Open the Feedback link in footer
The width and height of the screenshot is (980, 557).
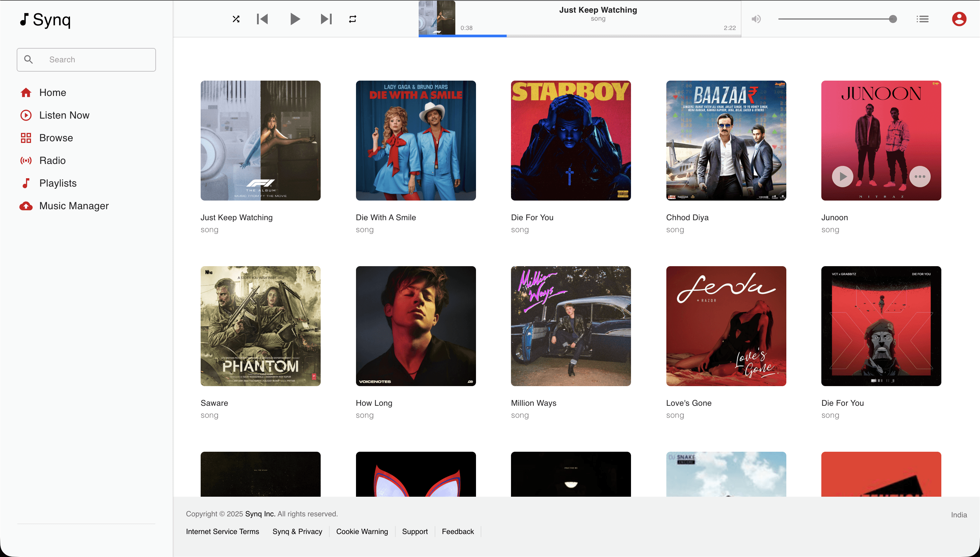458,531
